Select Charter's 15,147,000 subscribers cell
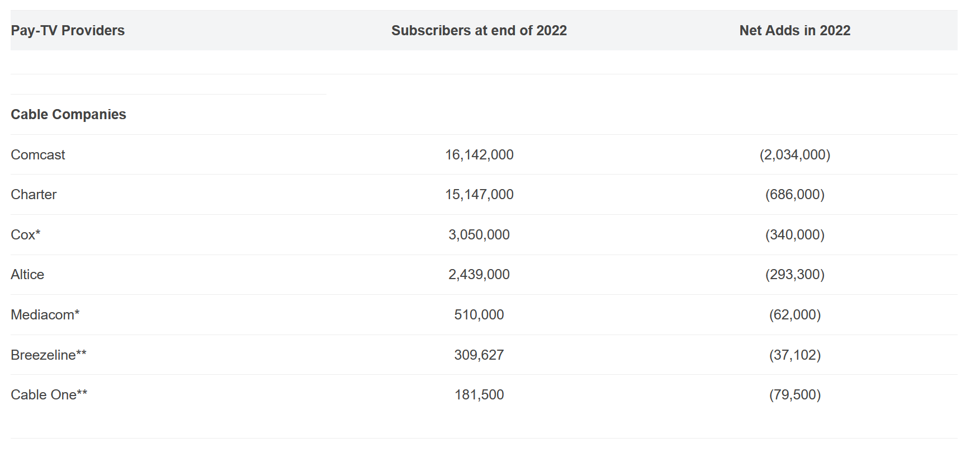Viewport: 980px width, 452px height. pos(479,195)
